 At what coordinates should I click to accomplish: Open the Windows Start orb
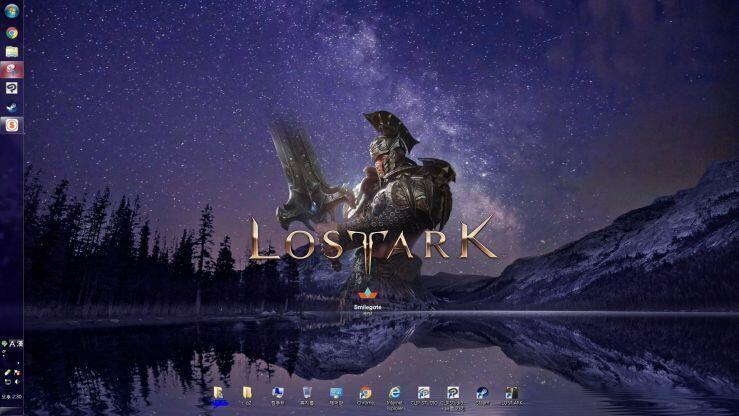click(x=11, y=11)
